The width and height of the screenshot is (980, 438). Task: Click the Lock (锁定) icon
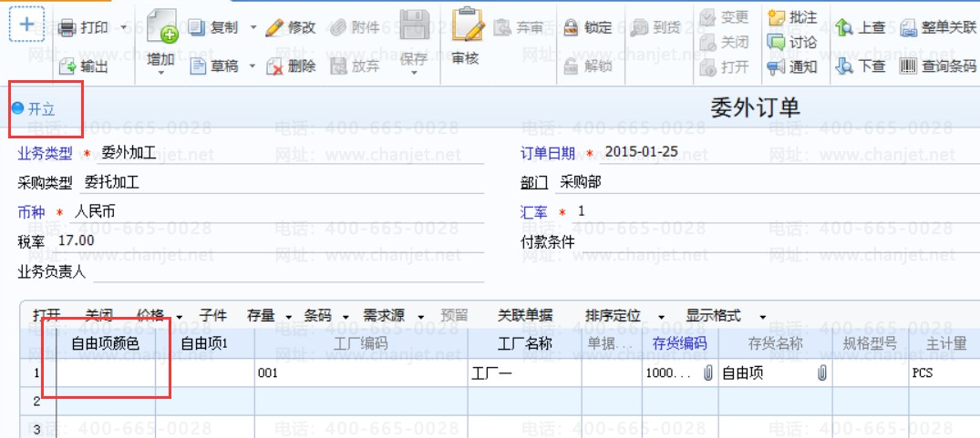coord(571,28)
